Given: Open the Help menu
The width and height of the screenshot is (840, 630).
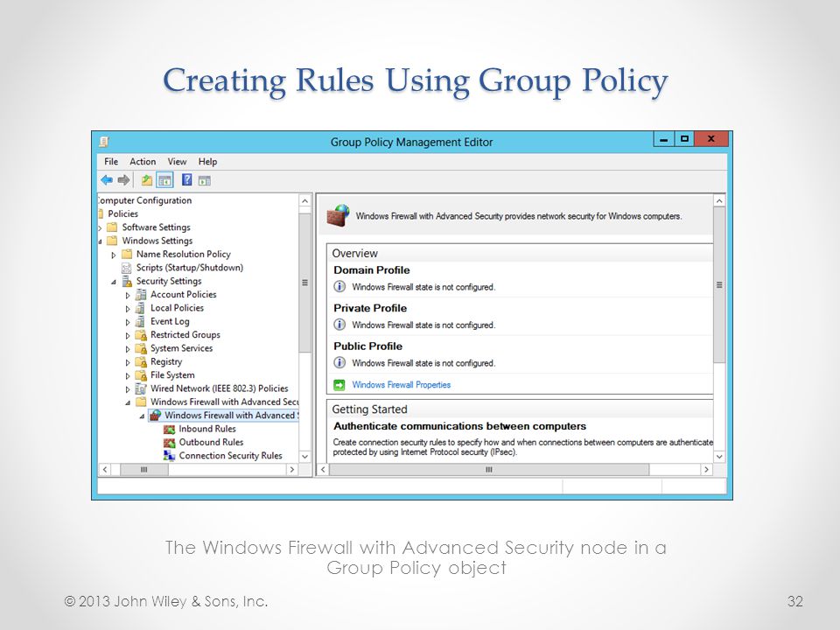Looking at the screenshot, I should coord(207,161).
